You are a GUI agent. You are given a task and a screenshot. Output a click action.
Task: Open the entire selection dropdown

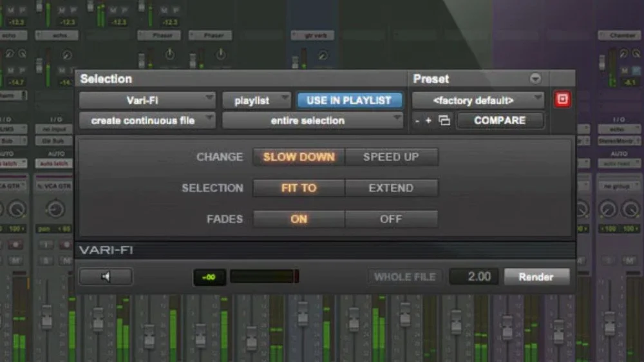(312, 120)
